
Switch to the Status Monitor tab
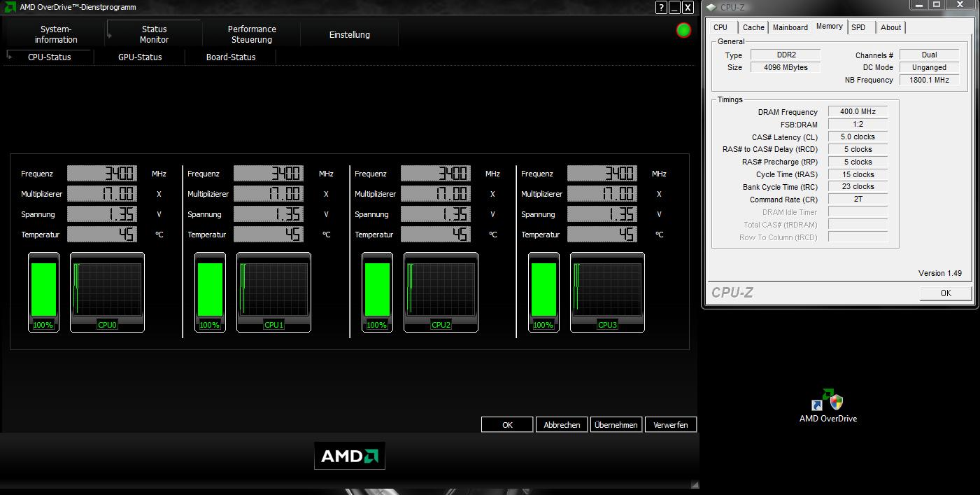pos(154,34)
